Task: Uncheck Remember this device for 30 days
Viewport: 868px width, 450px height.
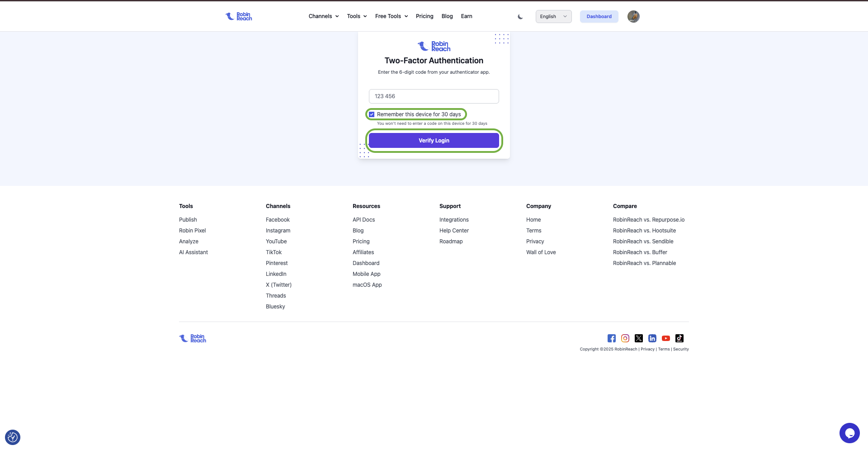Action: [372, 114]
